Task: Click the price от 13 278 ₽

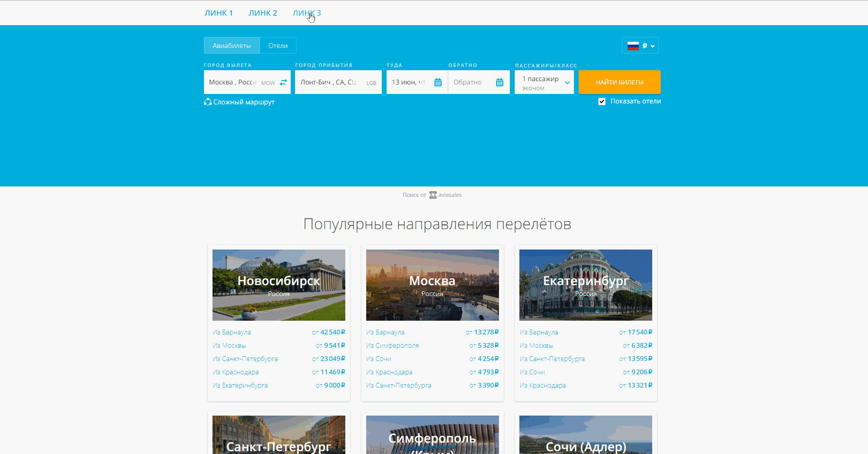Action: pos(482,332)
